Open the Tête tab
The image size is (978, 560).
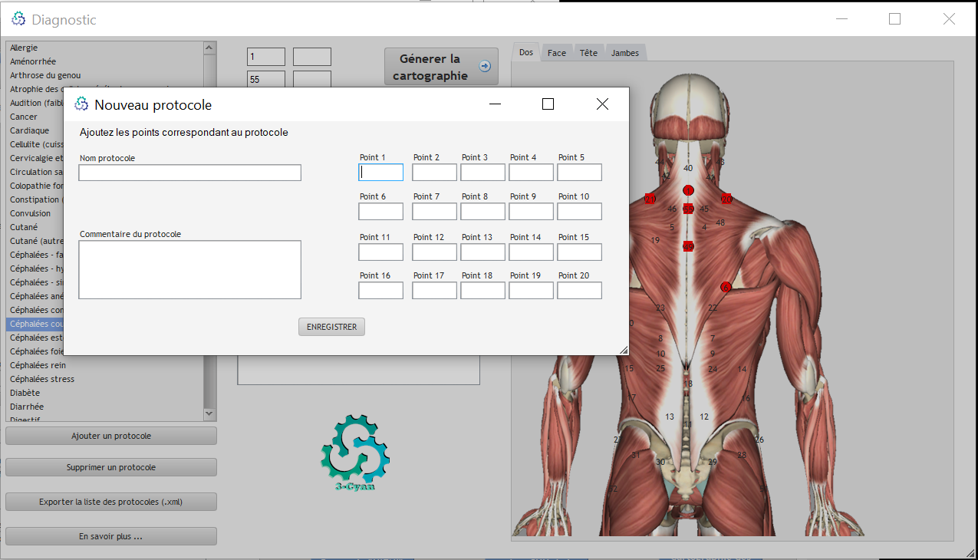point(588,53)
